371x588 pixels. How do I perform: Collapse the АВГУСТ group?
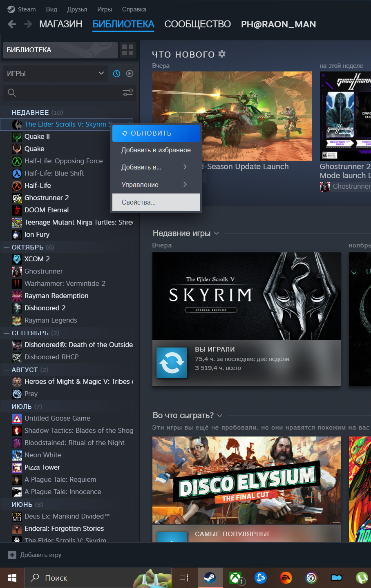pos(7,370)
